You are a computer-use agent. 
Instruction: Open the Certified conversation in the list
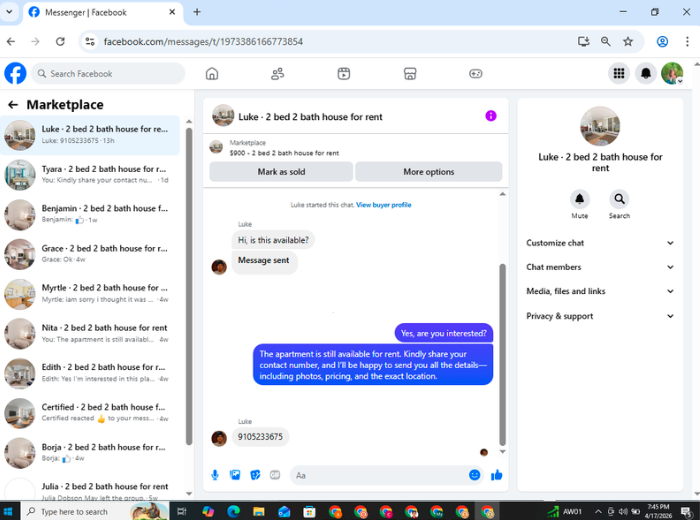tap(90, 413)
